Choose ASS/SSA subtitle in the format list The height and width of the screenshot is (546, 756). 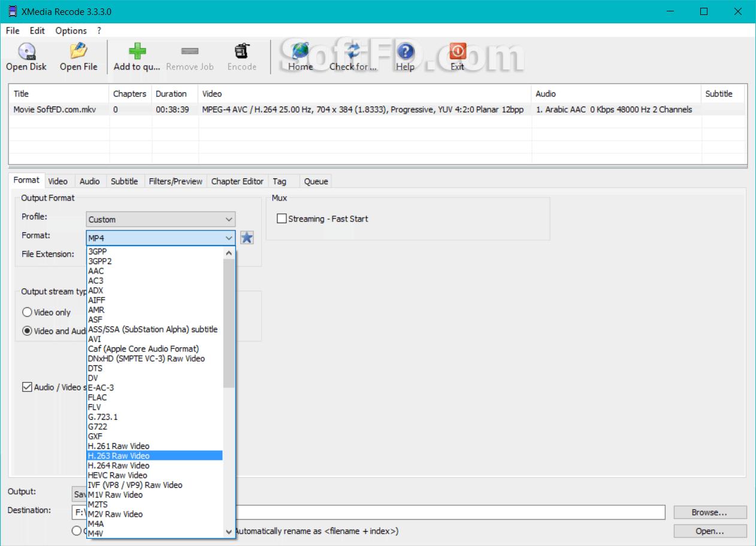155,329
